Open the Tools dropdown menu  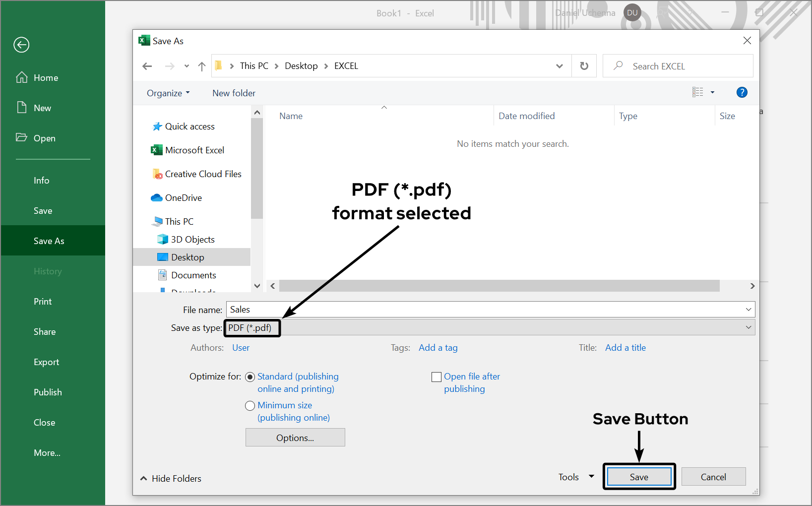pos(575,477)
